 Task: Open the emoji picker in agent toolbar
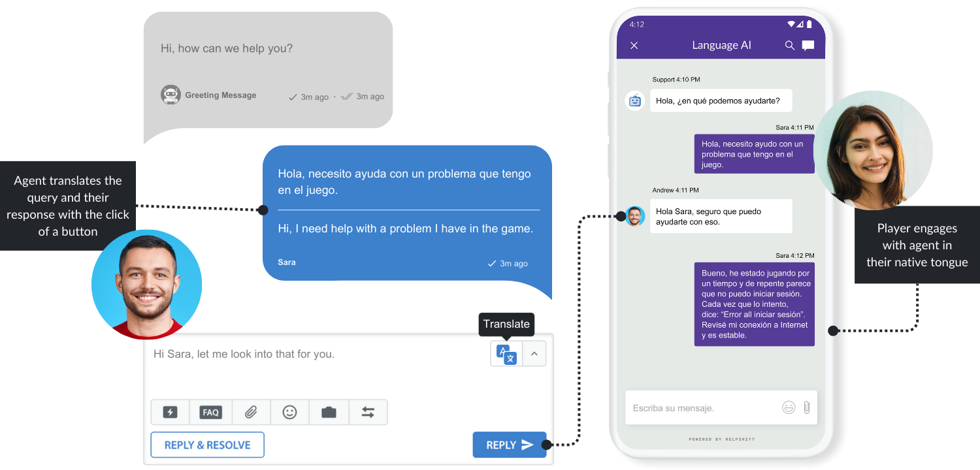click(289, 413)
